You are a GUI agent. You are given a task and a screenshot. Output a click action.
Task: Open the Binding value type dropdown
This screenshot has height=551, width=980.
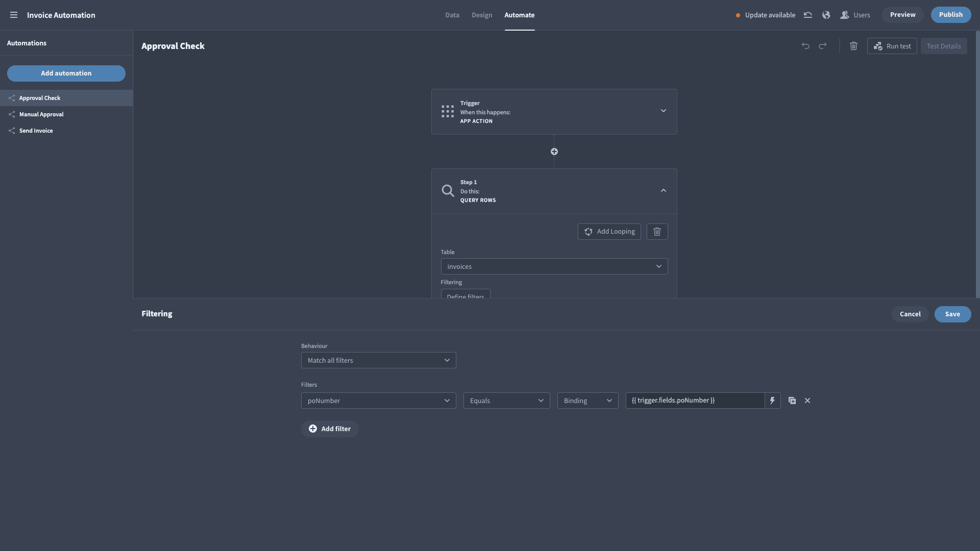point(588,400)
